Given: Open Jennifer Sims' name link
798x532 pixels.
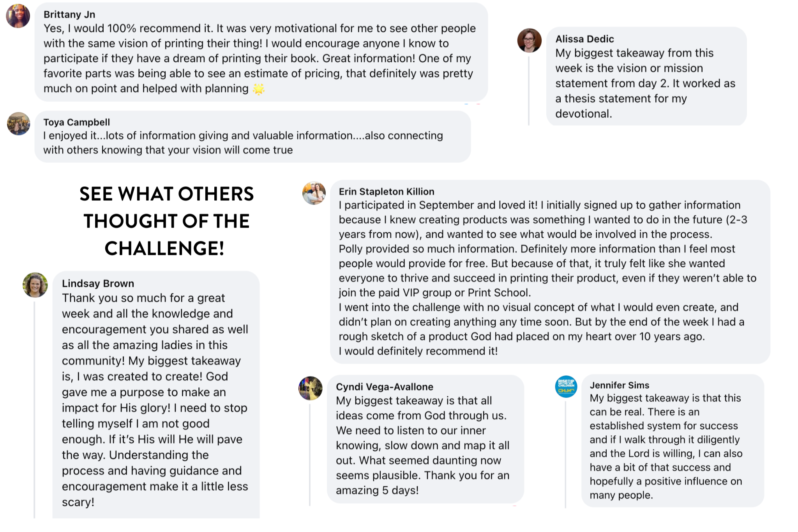Looking at the screenshot, I should coord(619,385).
